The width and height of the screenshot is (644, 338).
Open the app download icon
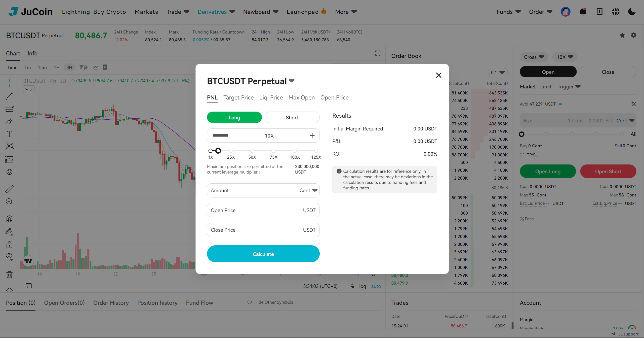click(599, 12)
